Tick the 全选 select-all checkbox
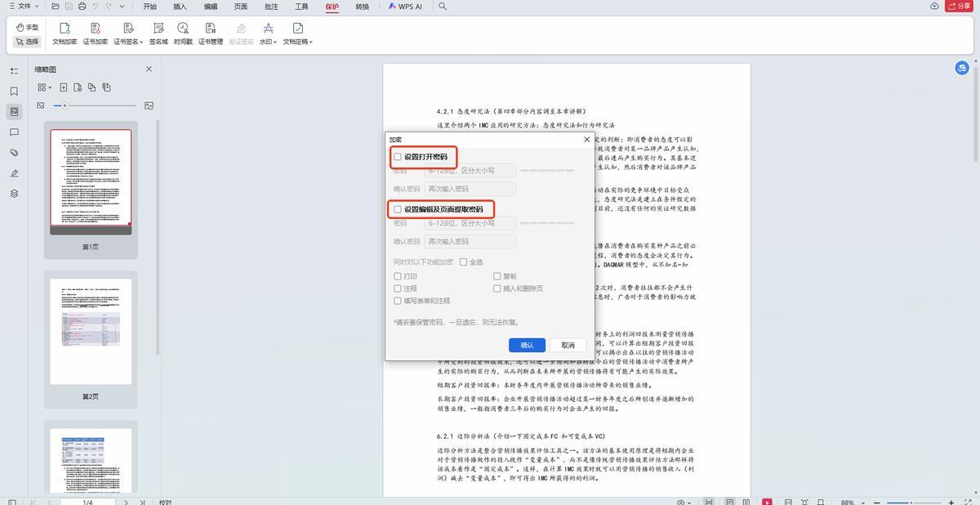 pos(463,262)
